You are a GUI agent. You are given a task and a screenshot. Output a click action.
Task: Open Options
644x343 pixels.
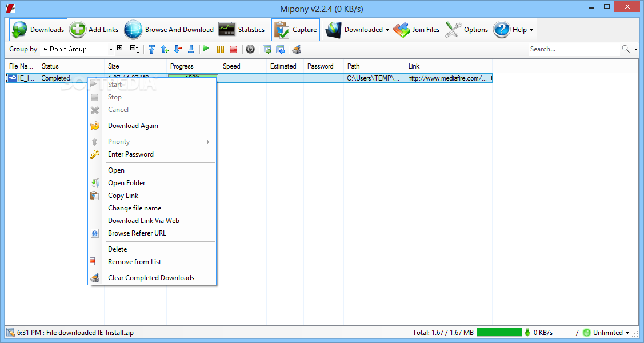(x=466, y=30)
